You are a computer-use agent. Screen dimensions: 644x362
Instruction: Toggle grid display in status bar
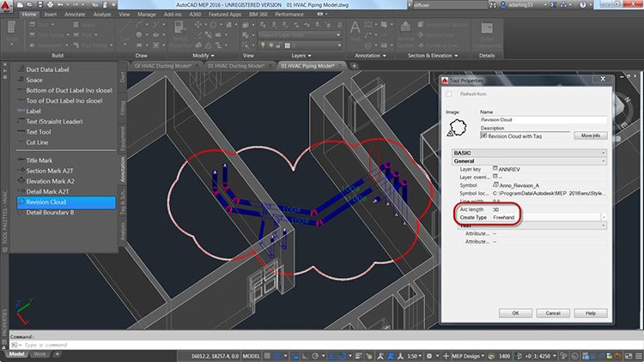pos(267,356)
